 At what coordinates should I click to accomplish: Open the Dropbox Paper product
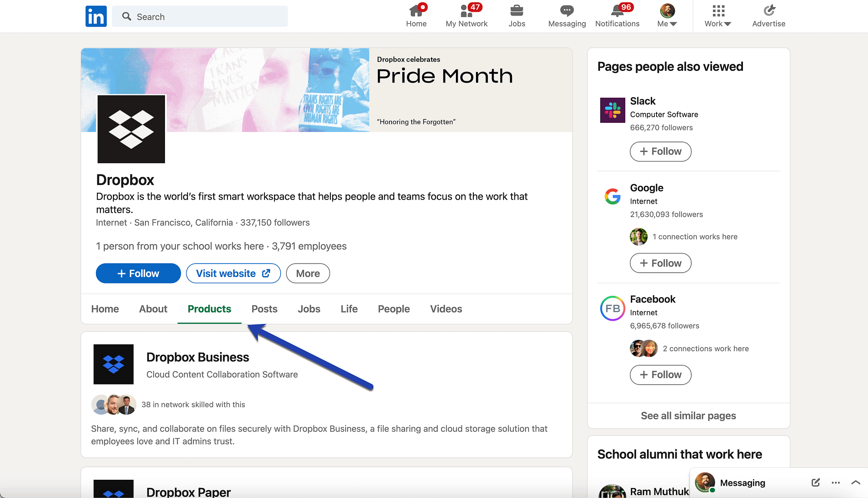tap(188, 492)
